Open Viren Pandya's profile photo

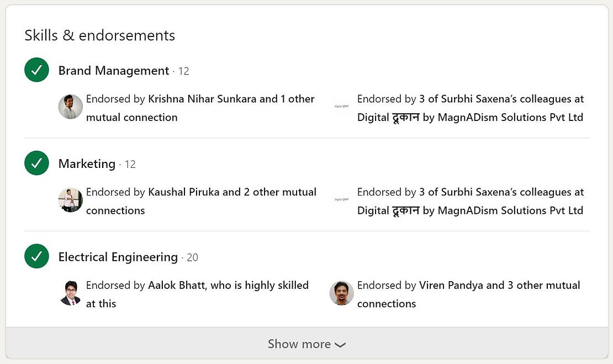pos(342,293)
